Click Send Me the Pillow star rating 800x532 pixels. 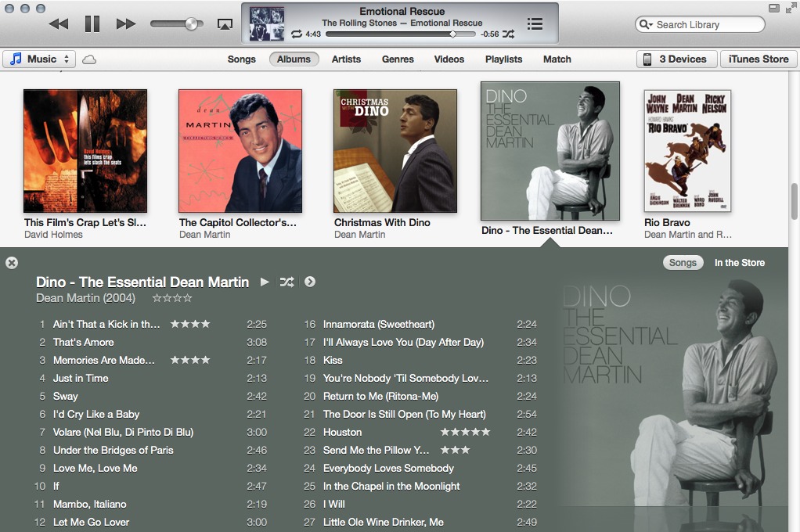click(x=455, y=450)
